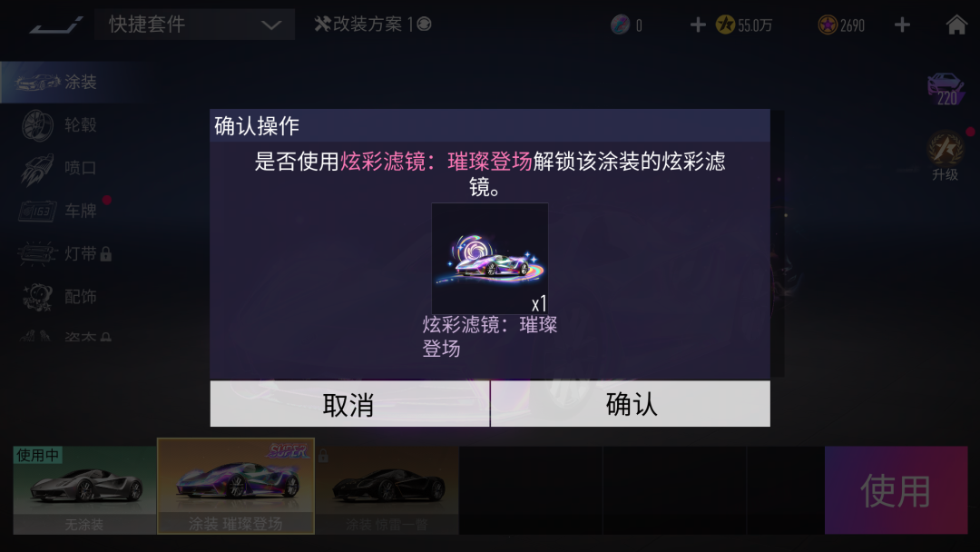The height and width of the screenshot is (552, 980).
Task: Confirm using the filter with 确认
Action: (x=631, y=404)
